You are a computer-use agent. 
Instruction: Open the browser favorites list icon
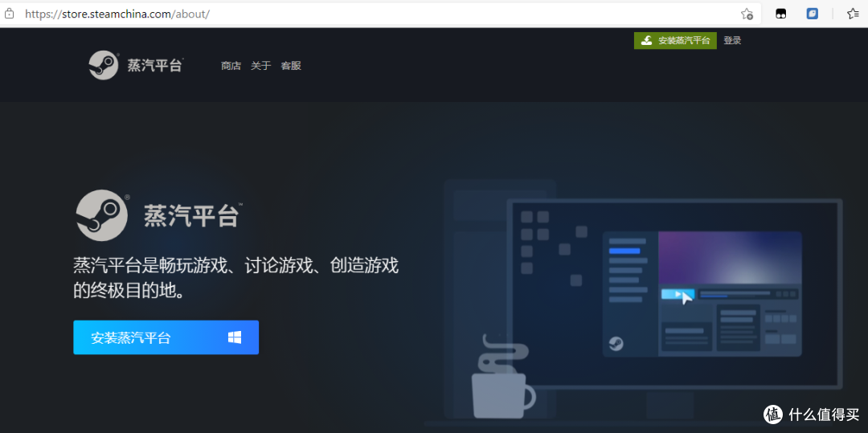853,14
